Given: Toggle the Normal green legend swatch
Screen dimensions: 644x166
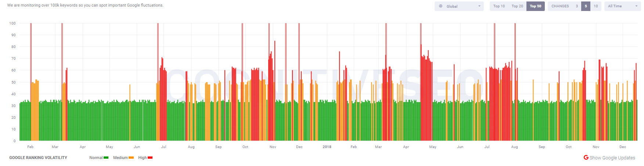Looking at the screenshot, I should (106, 158).
